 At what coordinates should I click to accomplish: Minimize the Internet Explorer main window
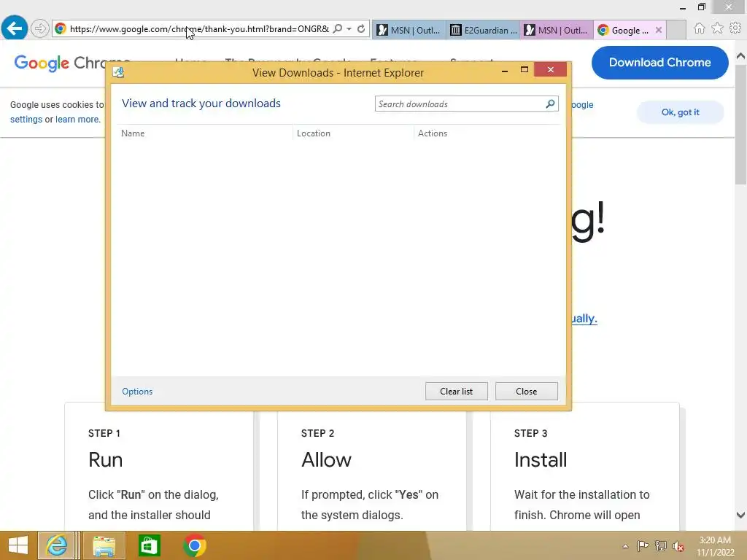pos(683,7)
